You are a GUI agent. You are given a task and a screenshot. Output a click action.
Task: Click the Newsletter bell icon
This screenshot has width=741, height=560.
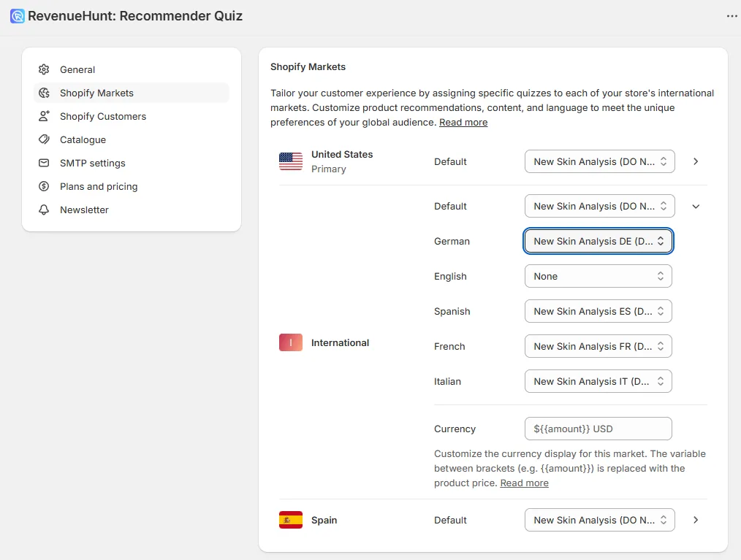click(44, 210)
